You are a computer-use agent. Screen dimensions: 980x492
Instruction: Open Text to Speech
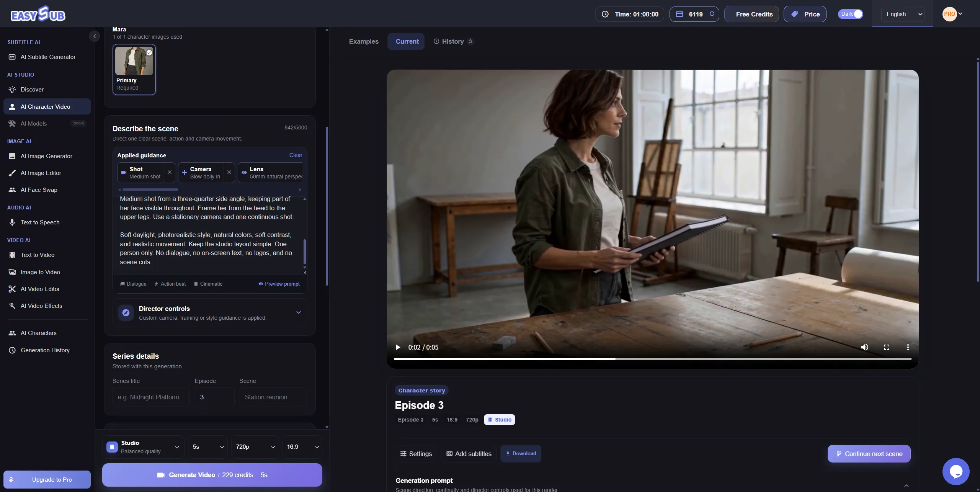click(x=47, y=222)
